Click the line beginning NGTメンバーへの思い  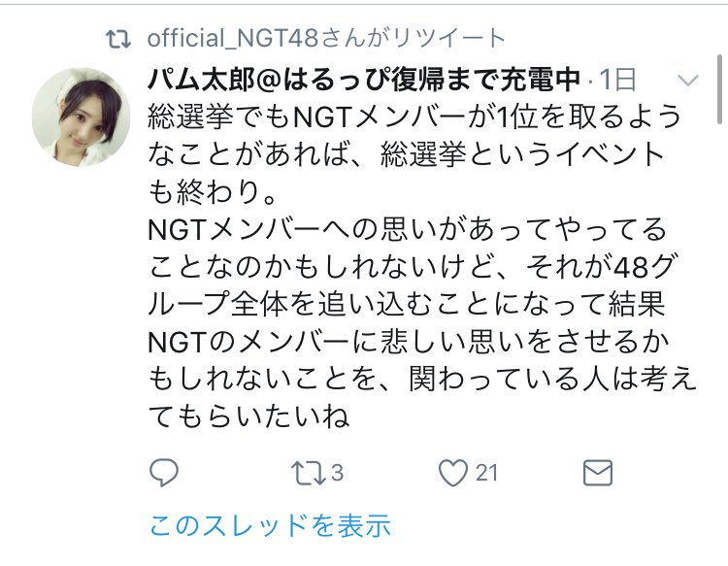tap(408, 229)
